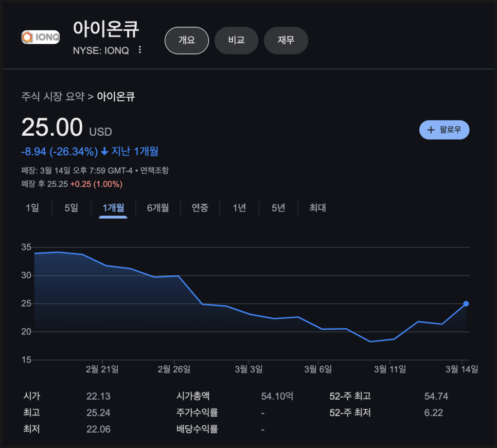The height and width of the screenshot is (448, 497).
Task: Show the 5일 chart range
Action: [x=72, y=208]
